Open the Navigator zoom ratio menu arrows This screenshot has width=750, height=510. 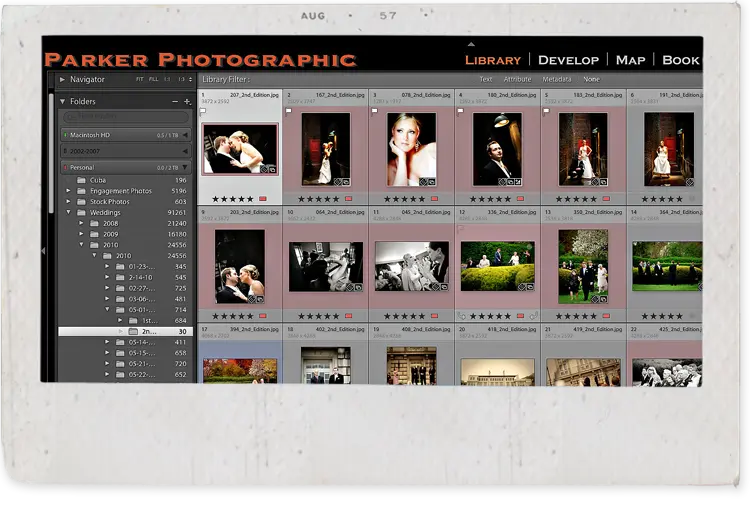click(190, 79)
